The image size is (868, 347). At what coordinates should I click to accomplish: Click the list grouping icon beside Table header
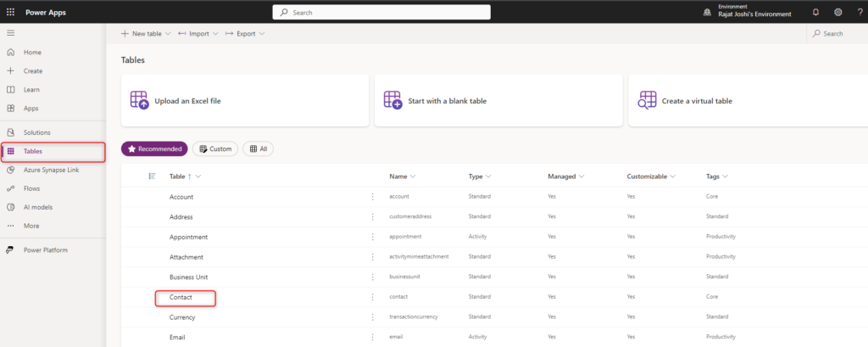[x=153, y=176]
